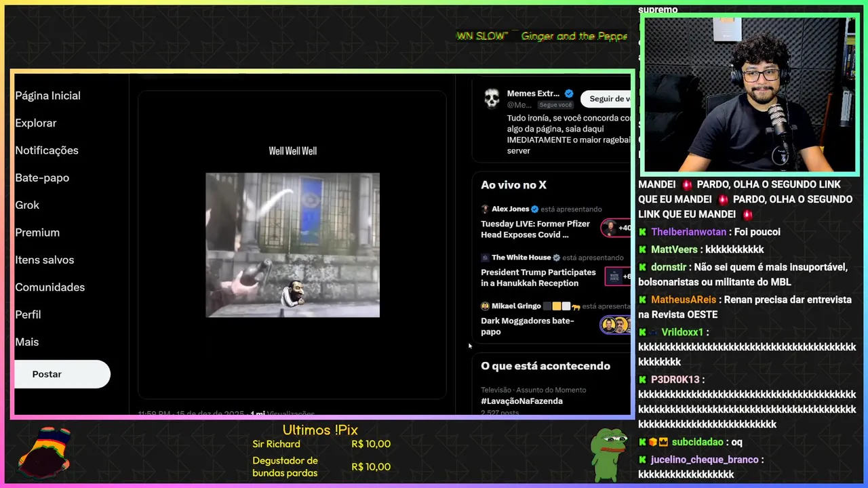Open chat user P3DR0K13

(x=675, y=380)
